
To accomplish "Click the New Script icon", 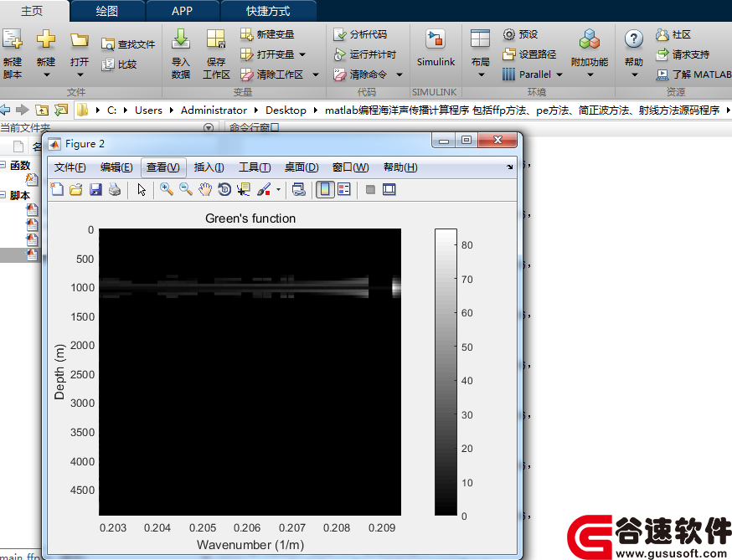I will pyautogui.click(x=12, y=39).
